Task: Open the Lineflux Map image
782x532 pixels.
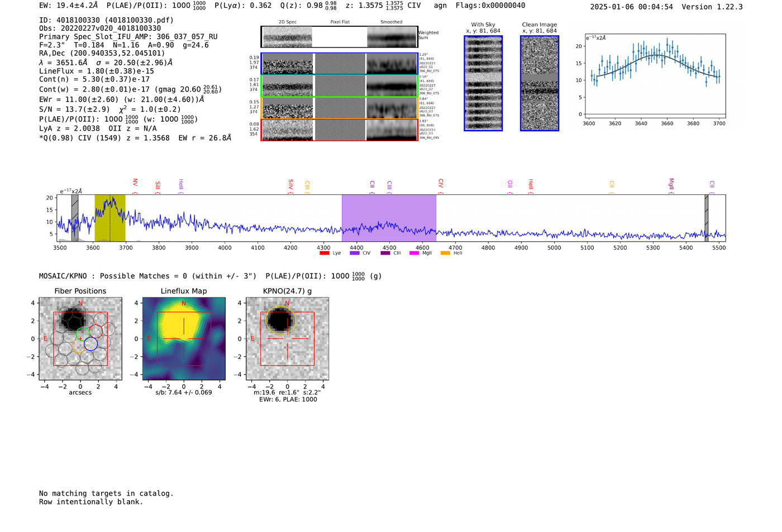Action: click(184, 338)
